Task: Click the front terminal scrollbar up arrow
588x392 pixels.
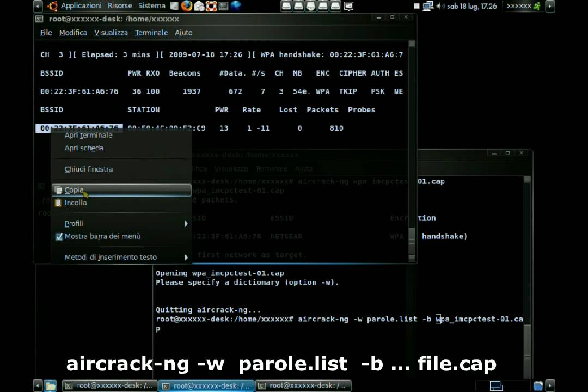Action: pos(412,44)
